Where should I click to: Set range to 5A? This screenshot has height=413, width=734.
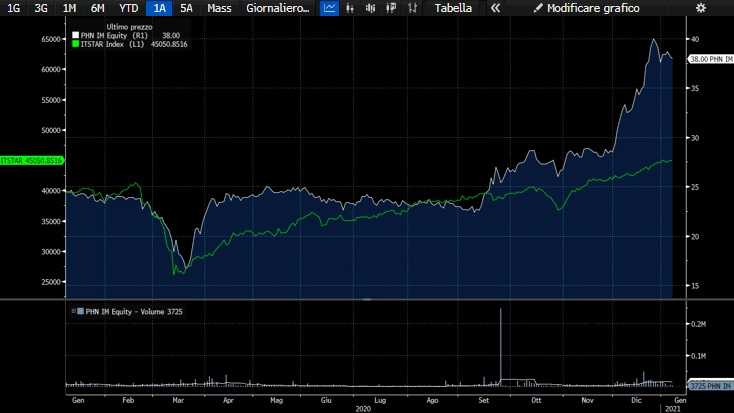[x=186, y=8]
